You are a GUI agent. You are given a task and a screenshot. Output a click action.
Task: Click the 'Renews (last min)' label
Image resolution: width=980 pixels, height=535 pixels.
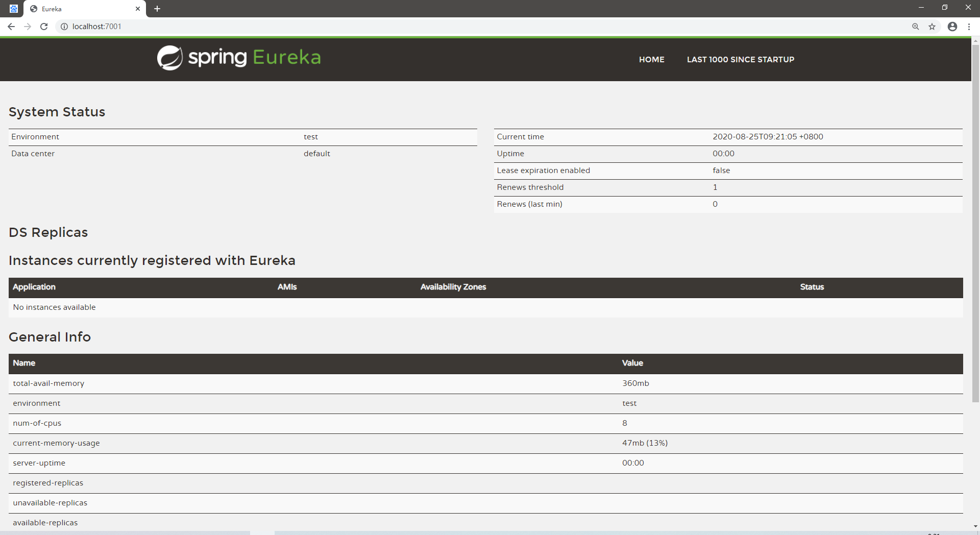530,204
